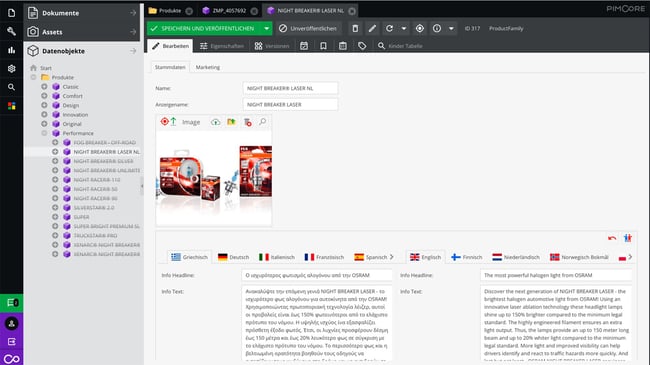Click the delete trash icon in toolbar
This screenshot has width=650, height=365.
point(355,29)
